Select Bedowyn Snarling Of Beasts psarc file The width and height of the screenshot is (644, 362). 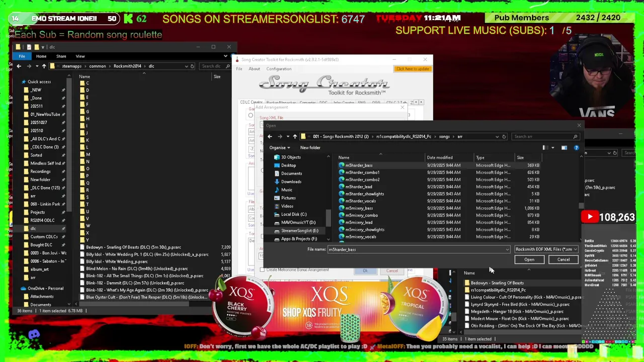(133, 247)
